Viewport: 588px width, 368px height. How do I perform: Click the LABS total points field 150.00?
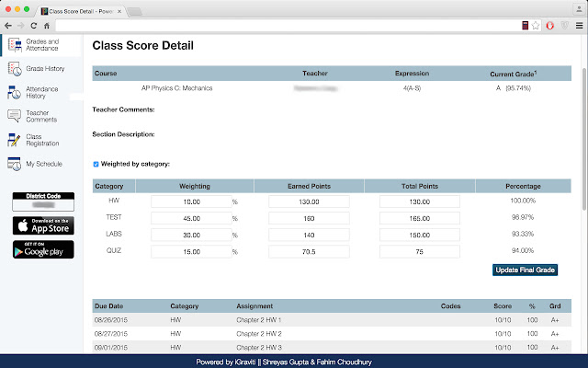point(420,236)
